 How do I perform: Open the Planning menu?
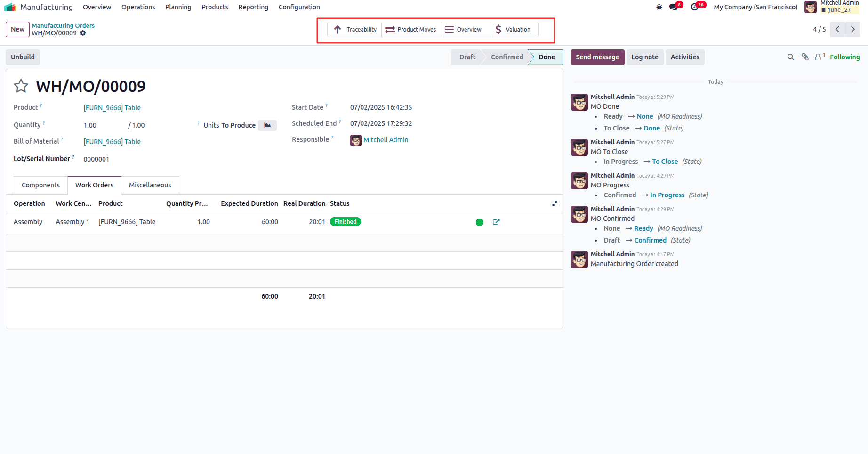(x=178, y=7)
